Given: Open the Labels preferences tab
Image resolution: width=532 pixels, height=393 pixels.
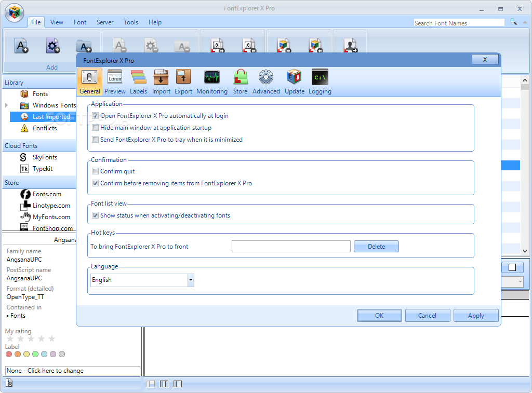Looking at the screenshot, I should pos(138,82).
